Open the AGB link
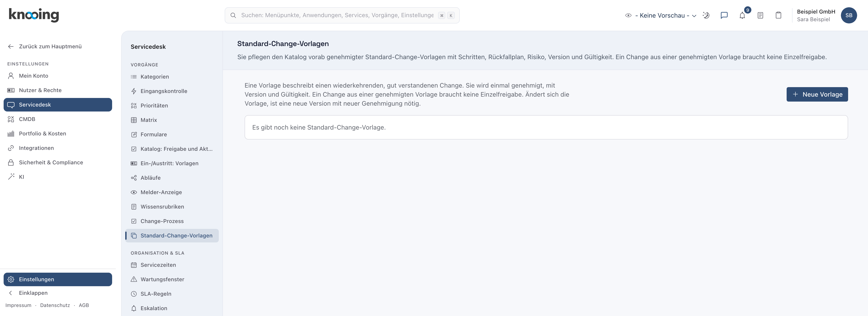The width and height of the screenshot is (868, 316). pos(84,305)
